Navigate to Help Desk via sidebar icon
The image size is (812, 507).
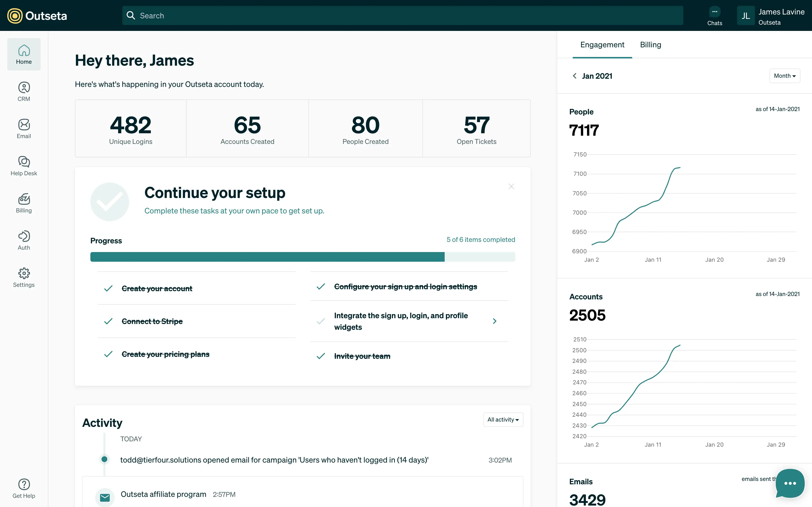pyautogui.click(x=24, y=166)
